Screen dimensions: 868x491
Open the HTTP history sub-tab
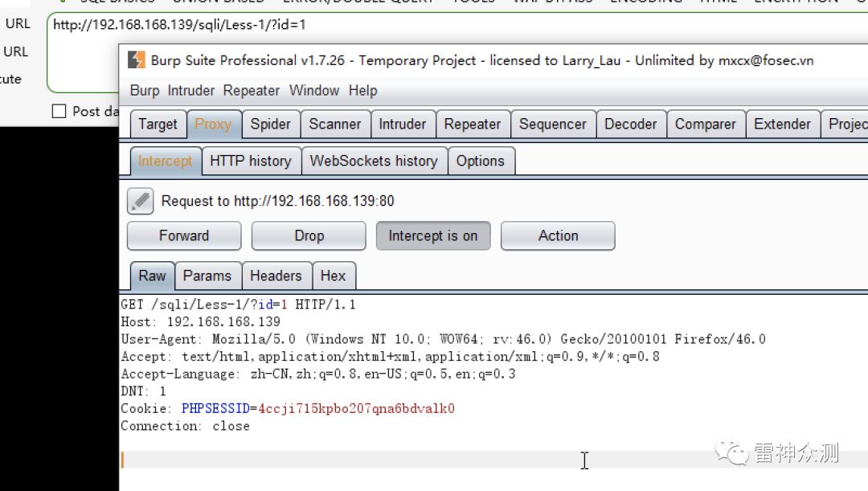[251, 161]
